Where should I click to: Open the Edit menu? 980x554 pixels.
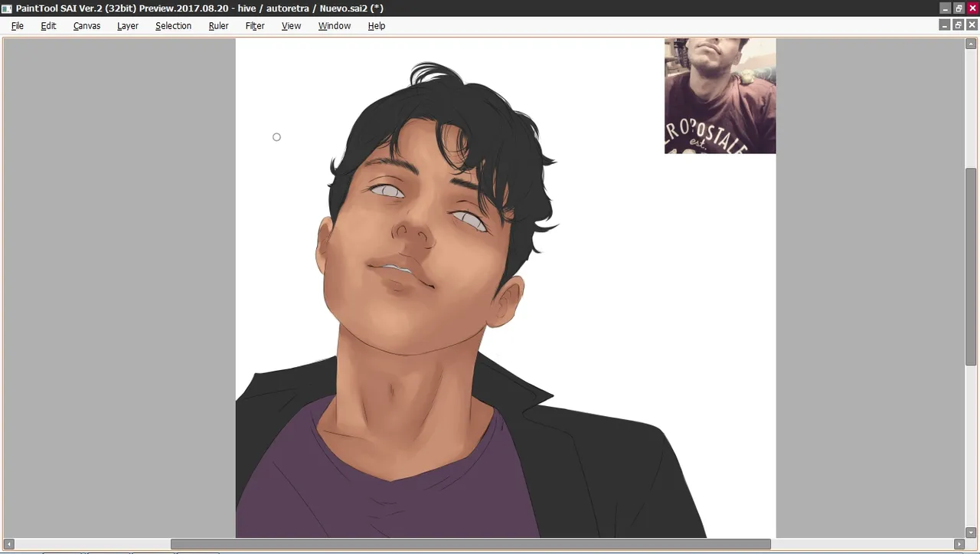point(48,25)
